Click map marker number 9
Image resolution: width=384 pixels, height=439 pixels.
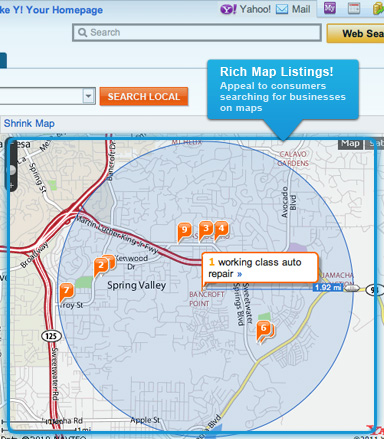click(x=184, y=231)
